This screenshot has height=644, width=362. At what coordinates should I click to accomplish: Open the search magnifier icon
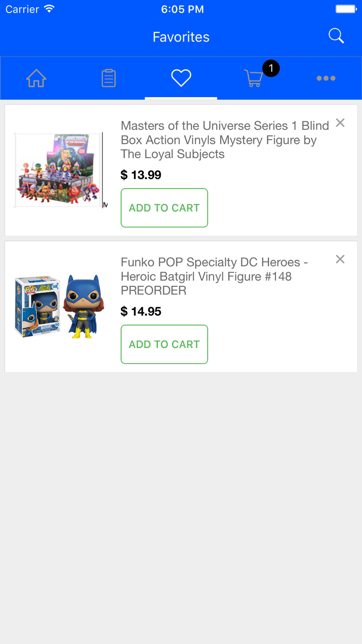pyautogui.click(x=336, y=36)
